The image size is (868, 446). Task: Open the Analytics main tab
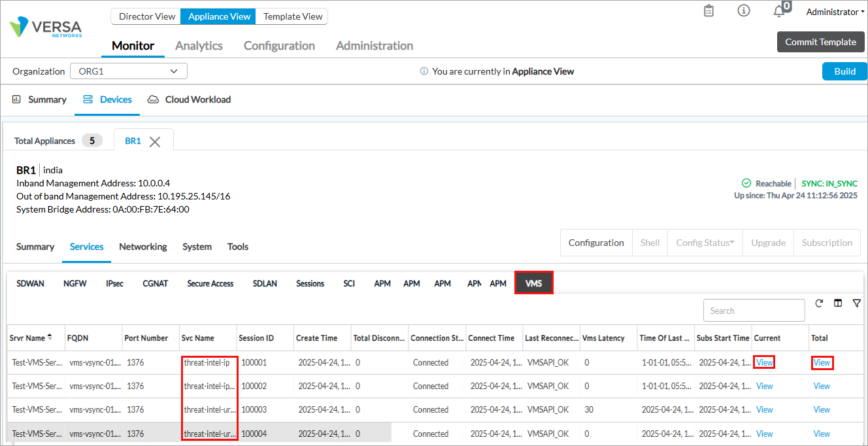[x=199, y=46]
